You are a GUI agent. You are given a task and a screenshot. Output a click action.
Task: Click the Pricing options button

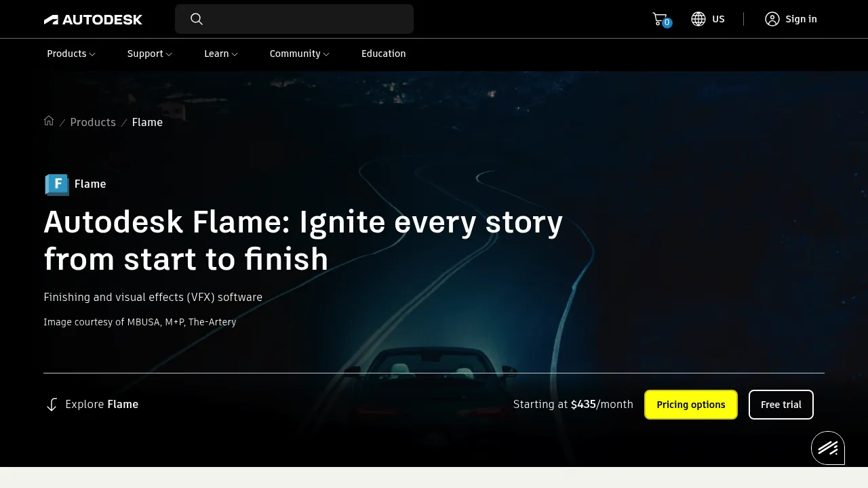(x=691, y=405)
